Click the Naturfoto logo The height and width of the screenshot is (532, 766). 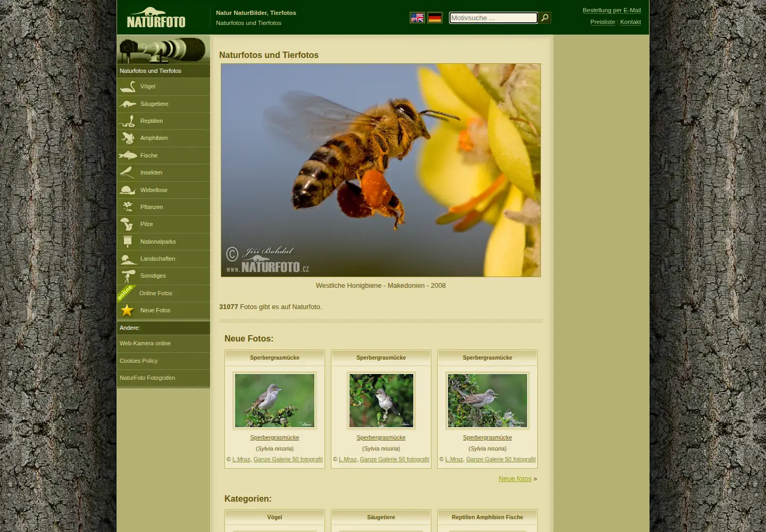[x=156, y=18]
